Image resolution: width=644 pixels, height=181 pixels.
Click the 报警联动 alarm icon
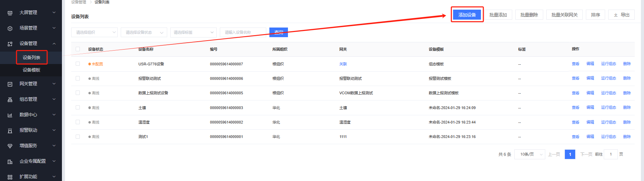pos(10,130)
